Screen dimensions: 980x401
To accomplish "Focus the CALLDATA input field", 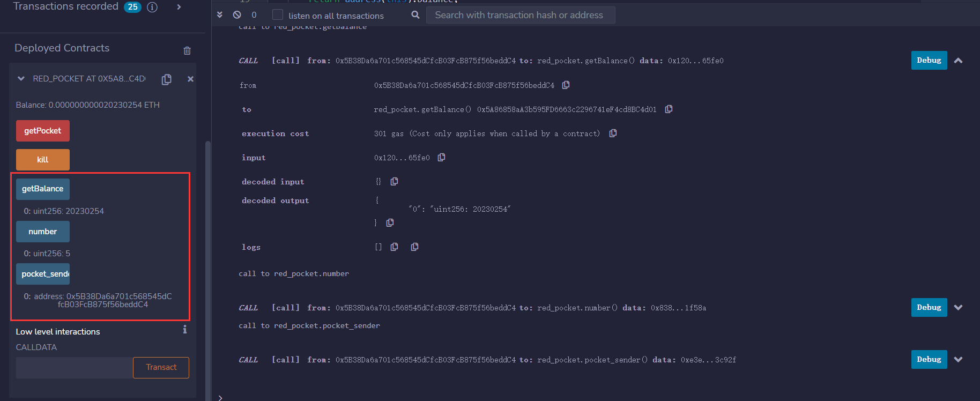I will click(75, 368).
